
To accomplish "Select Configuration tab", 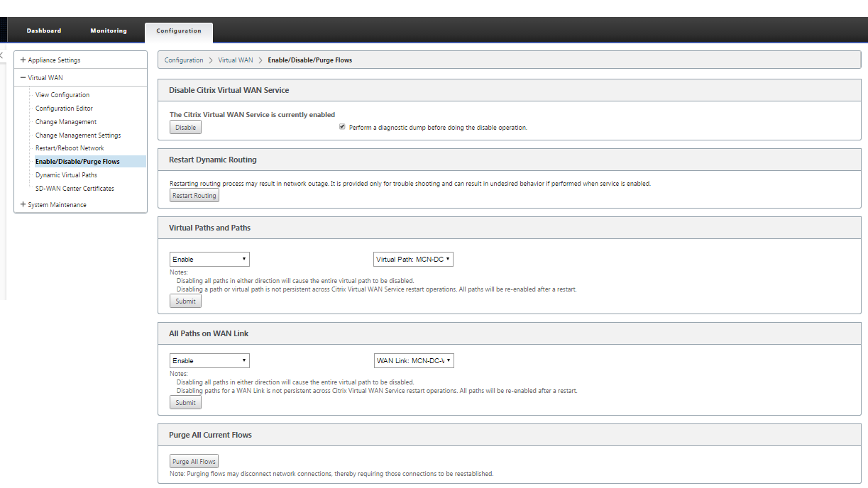I will (x=179, y=32).
